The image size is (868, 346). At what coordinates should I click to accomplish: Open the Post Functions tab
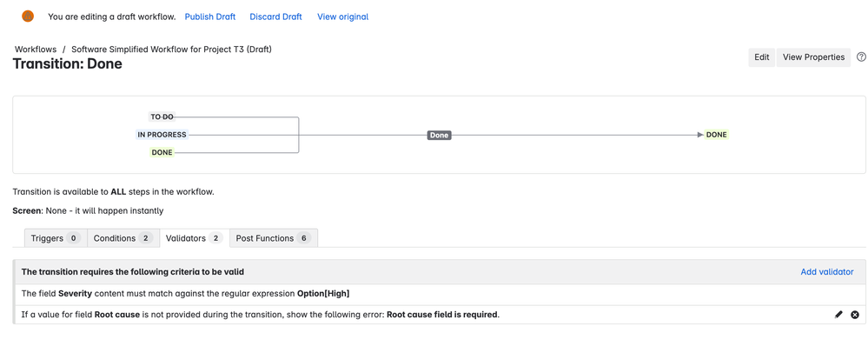pyautogui.click(x=274, y=238)
